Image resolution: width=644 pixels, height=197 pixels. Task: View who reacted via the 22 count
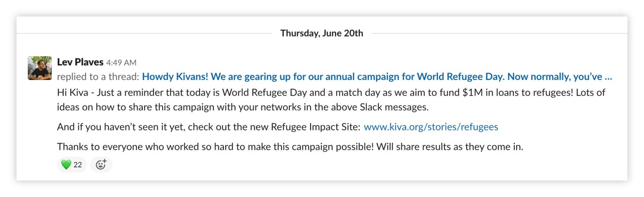78,165
